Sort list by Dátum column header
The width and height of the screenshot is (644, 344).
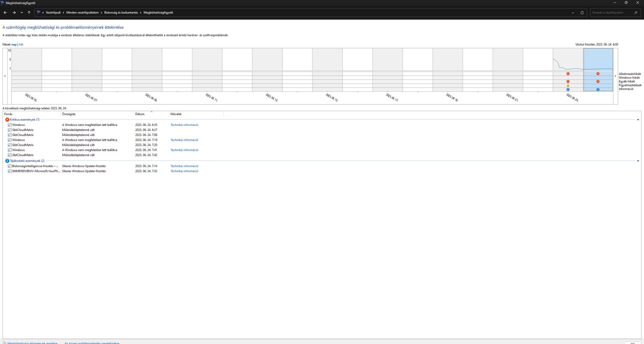pos(140,114)
